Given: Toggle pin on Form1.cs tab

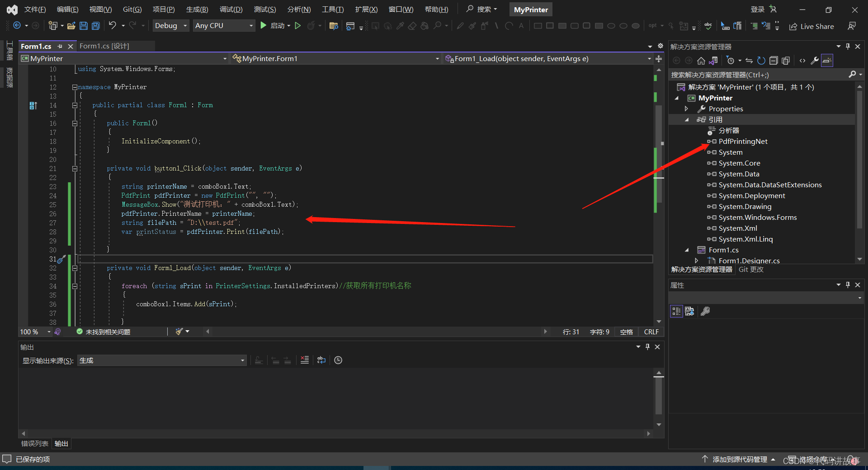Looking at the screenshot, I should click(x=60, y=46).
